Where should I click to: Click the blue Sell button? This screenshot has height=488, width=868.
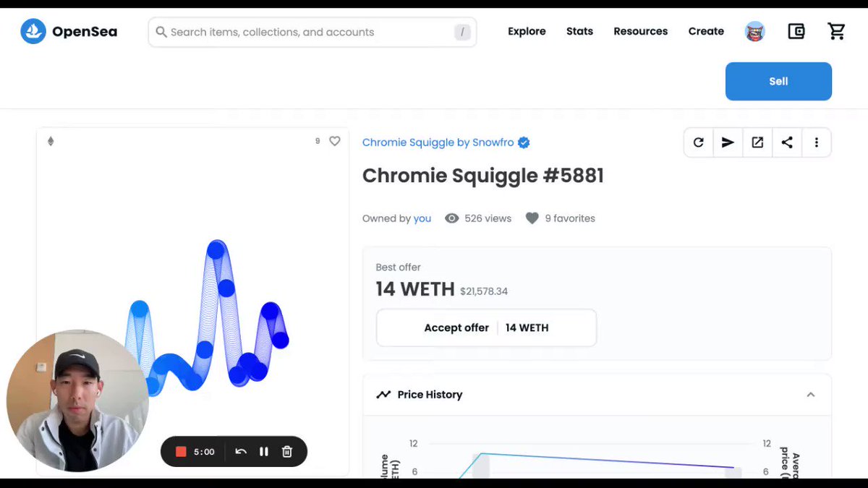[x=778, y=81]
